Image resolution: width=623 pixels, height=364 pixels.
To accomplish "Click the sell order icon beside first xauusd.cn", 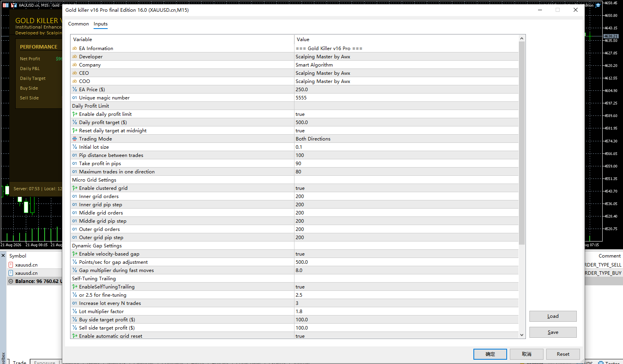I will (x=11, y=265).
